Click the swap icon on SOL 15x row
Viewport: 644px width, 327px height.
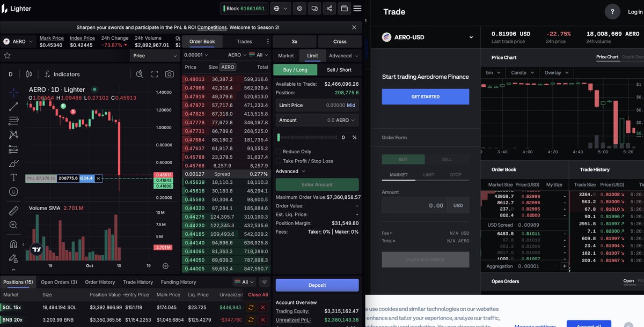[x=251, y=307]
